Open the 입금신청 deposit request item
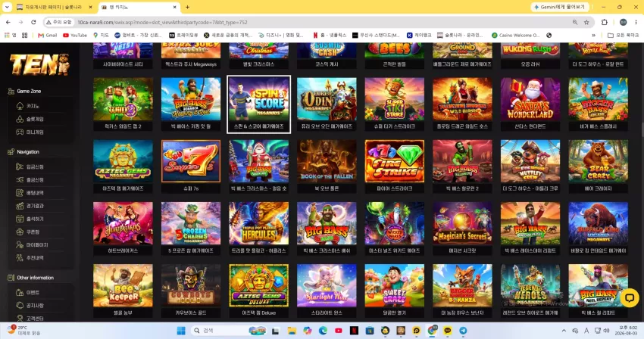Image resolution: width=644 pixels, height=339 pixels. (35, 166)
